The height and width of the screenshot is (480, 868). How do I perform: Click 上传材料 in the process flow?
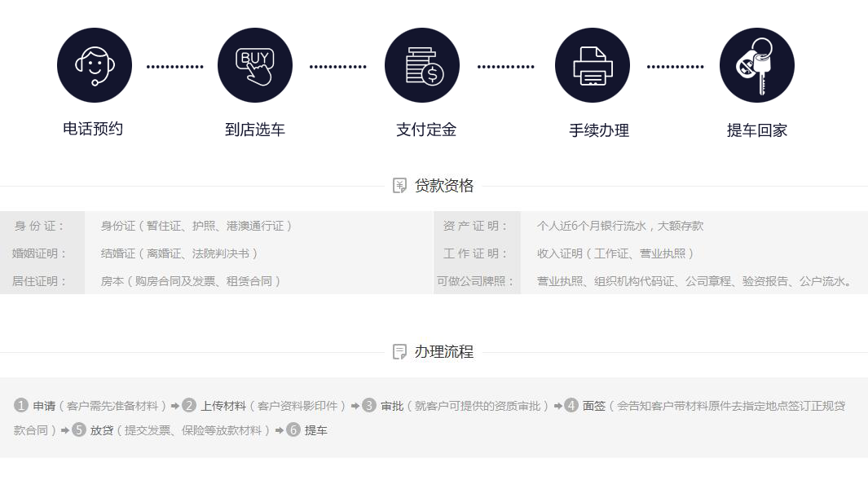(223, 406)
